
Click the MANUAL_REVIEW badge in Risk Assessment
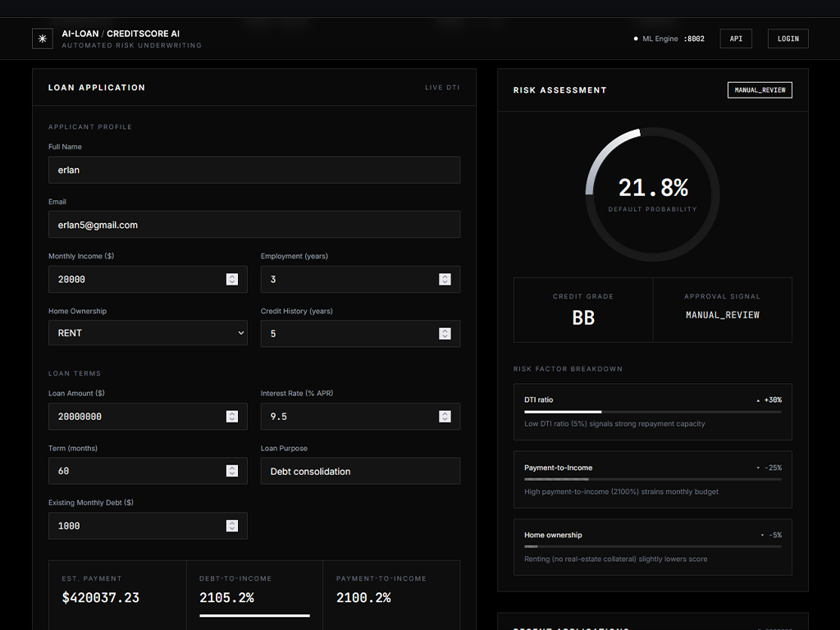point(760,90)
